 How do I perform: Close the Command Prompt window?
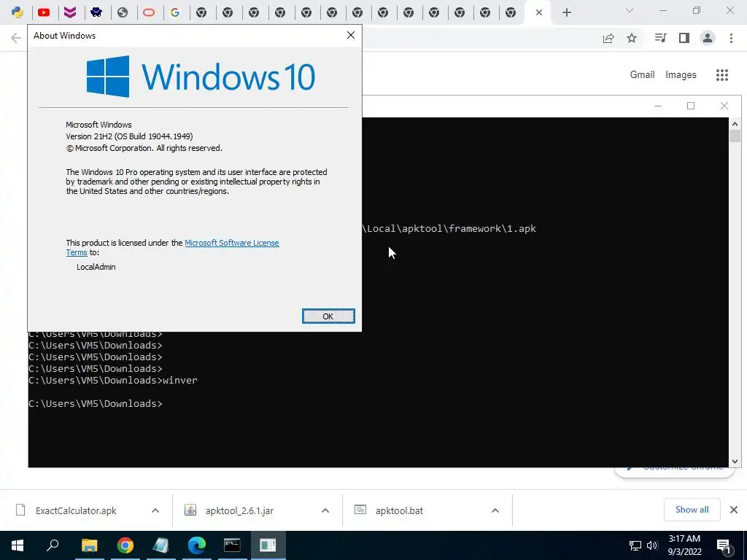(724, 106)
